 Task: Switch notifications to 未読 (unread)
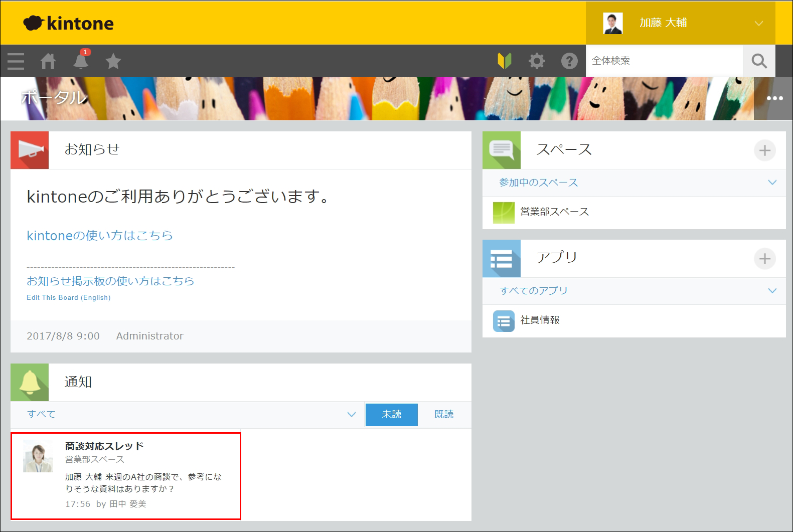(391, 415)
